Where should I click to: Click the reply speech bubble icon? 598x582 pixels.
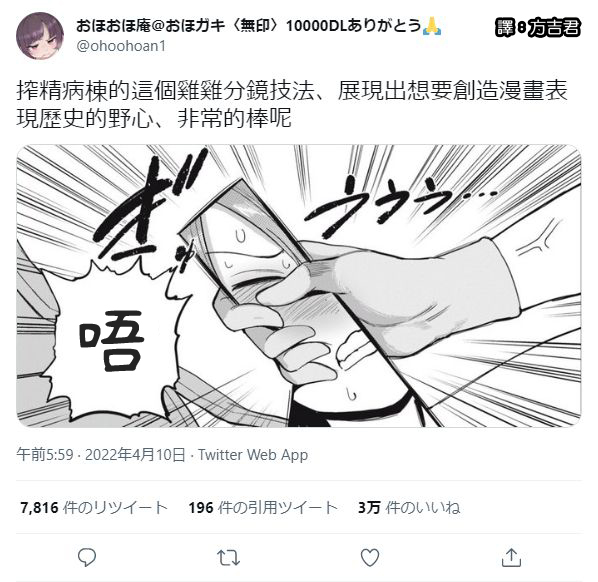[x=87, y=558]
